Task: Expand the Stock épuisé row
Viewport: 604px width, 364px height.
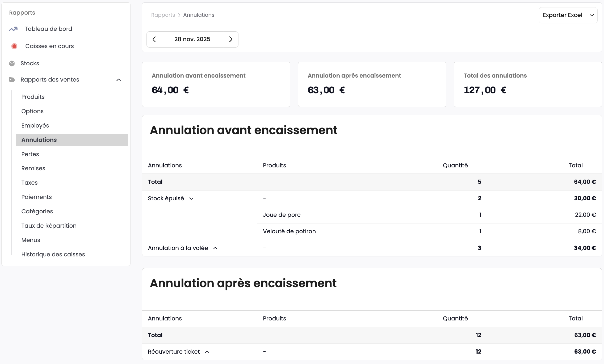Action: pyautogui.click(x=192, y=198)
